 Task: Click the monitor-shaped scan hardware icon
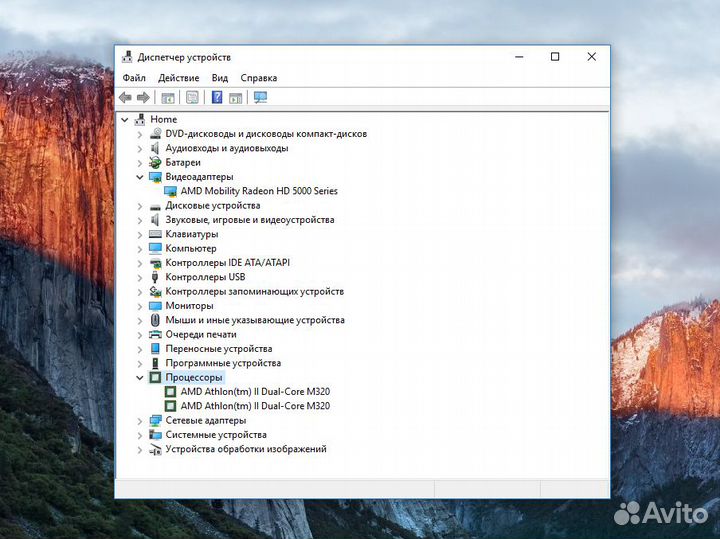[260, 97]
